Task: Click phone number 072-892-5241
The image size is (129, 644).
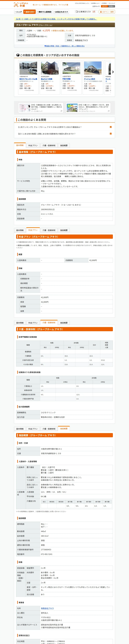Action: [47, 554]
